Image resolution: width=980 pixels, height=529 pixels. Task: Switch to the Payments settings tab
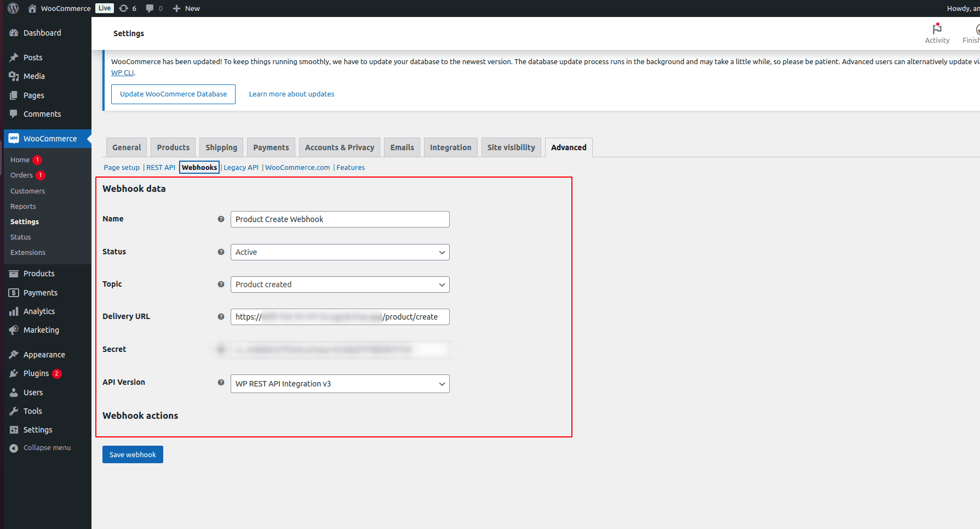[271, 147]
